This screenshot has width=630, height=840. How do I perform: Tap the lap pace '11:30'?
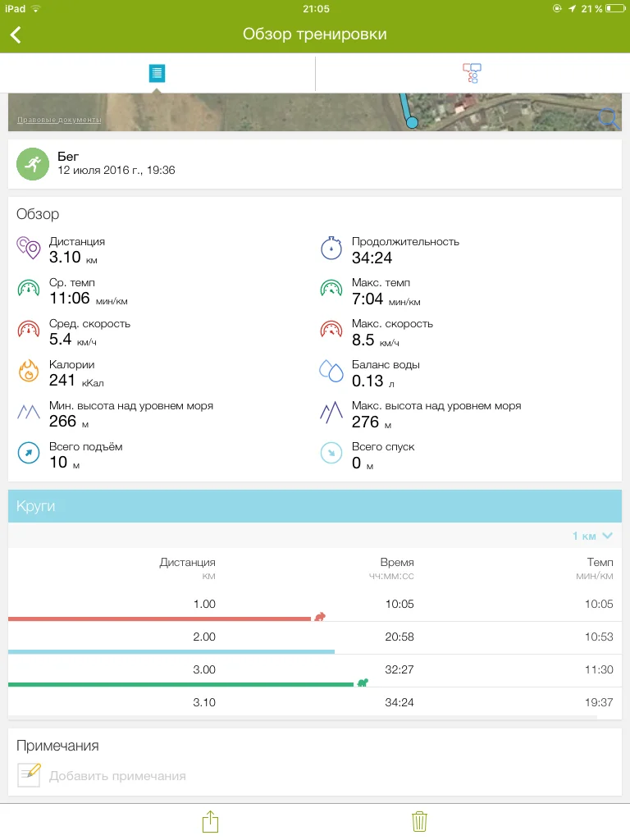(x=599, y=669)
